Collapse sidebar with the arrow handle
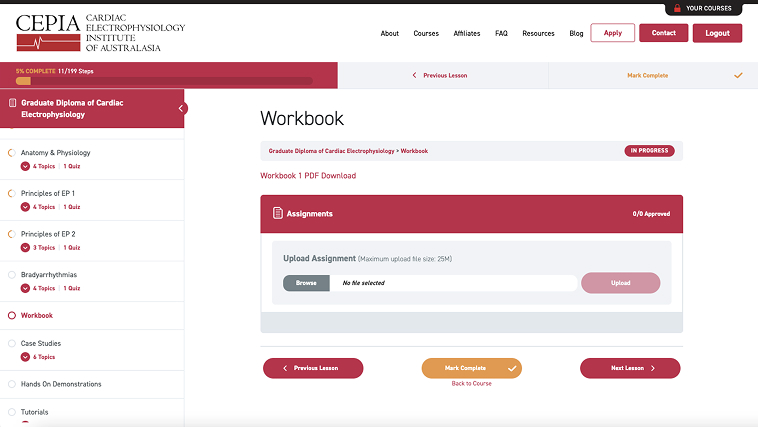The height and width of the screenshot is (427, 758). click(182, 108)
